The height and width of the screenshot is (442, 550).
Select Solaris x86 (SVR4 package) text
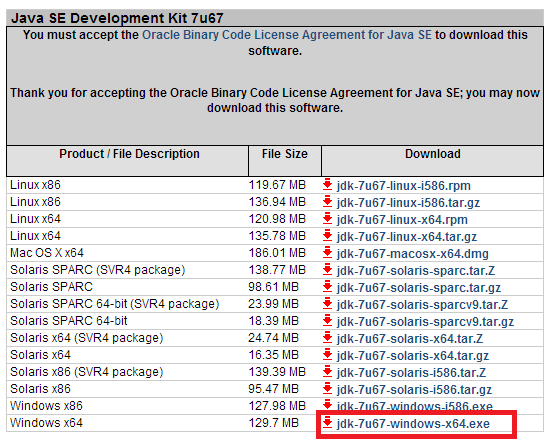[x=87, y=372]
